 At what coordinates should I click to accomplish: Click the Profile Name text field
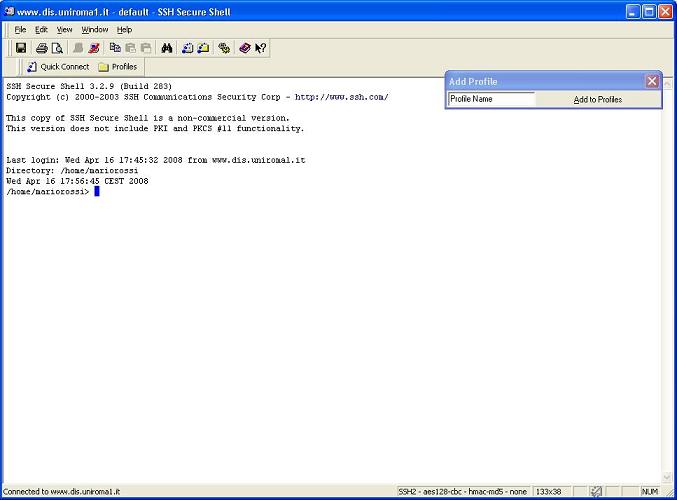point(490,100)
